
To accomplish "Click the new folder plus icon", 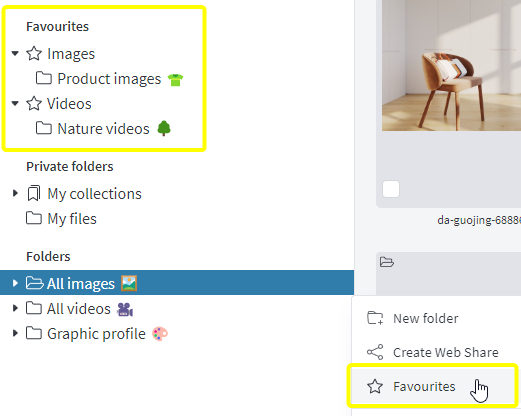I will pos(375,318).
